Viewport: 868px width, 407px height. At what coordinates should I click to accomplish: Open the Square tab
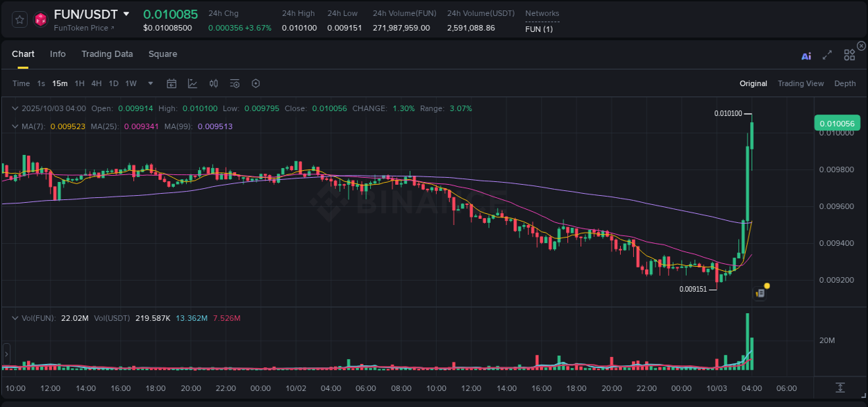pyautogui.click(x=162, y=53)
